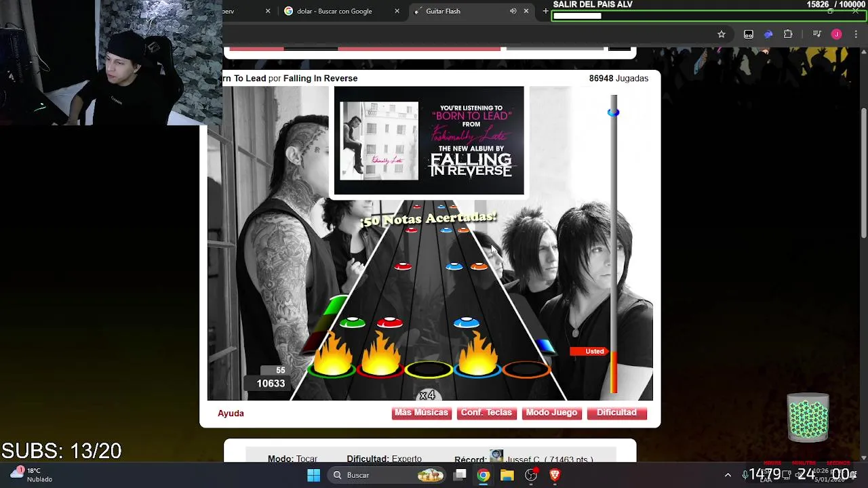Open the Brave browser taskbar icon
Viewport: 868px width, 488px height.
point(555,475)
